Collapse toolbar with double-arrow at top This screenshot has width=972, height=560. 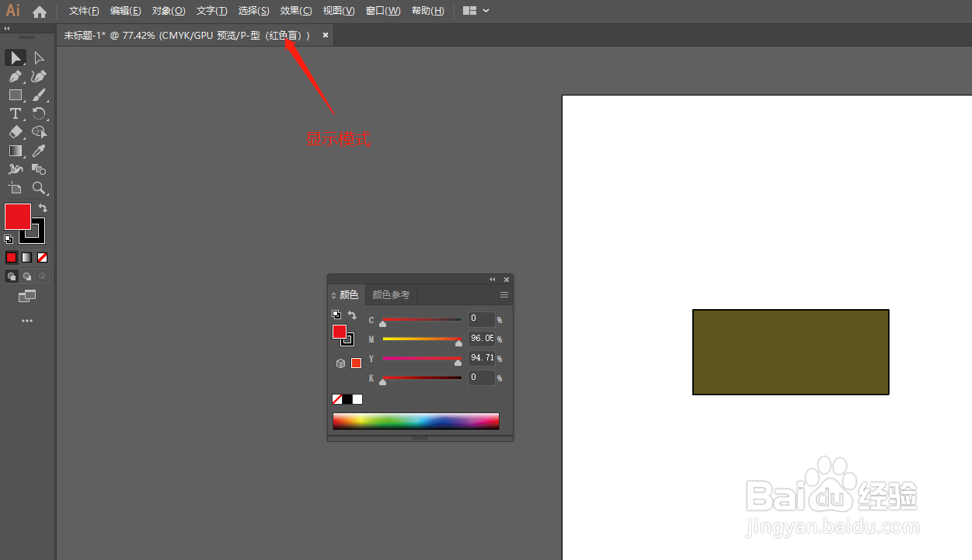tap(7, 29)
